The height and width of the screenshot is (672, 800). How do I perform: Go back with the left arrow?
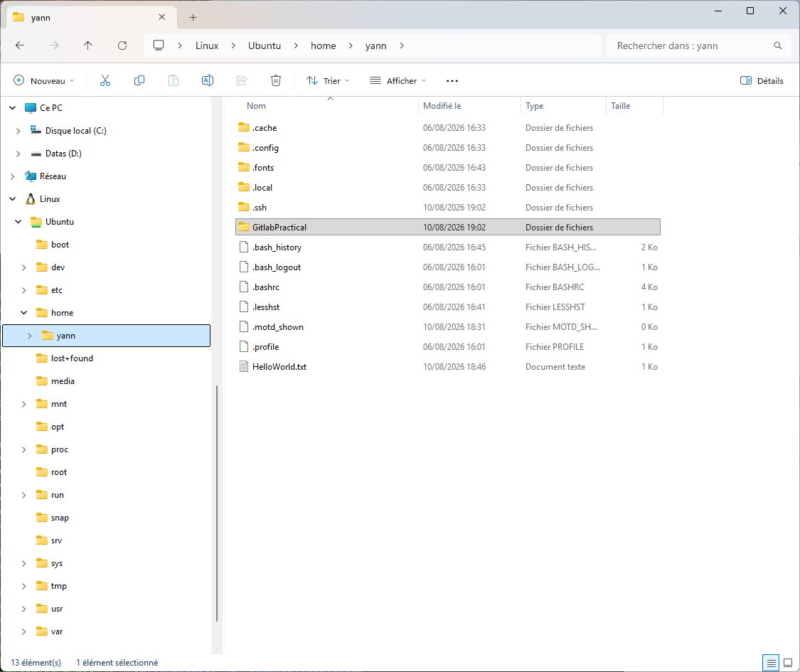point(20,46)
